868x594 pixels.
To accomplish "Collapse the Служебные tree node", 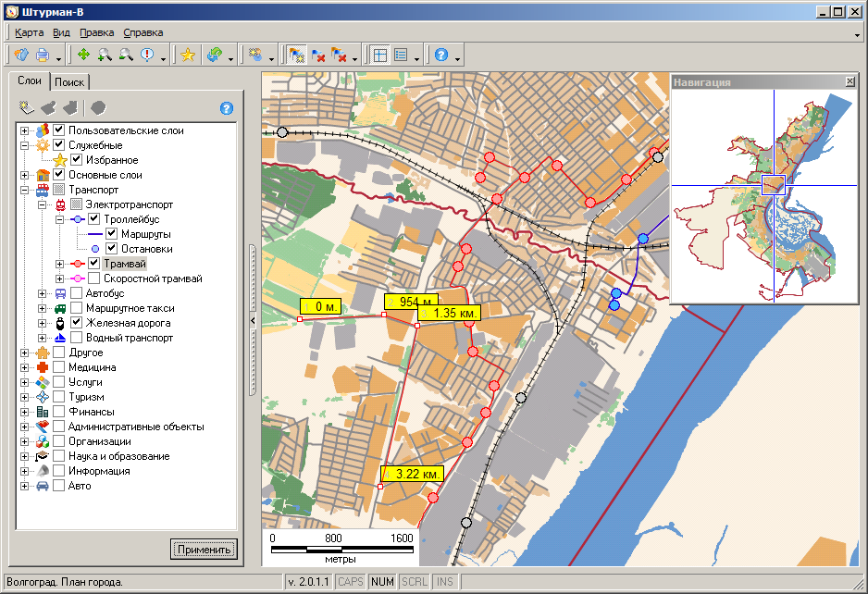I will (24, 145).
